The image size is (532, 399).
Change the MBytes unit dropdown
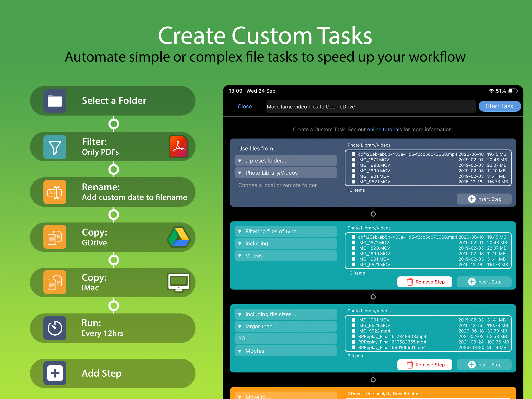(x=286, y=351)
